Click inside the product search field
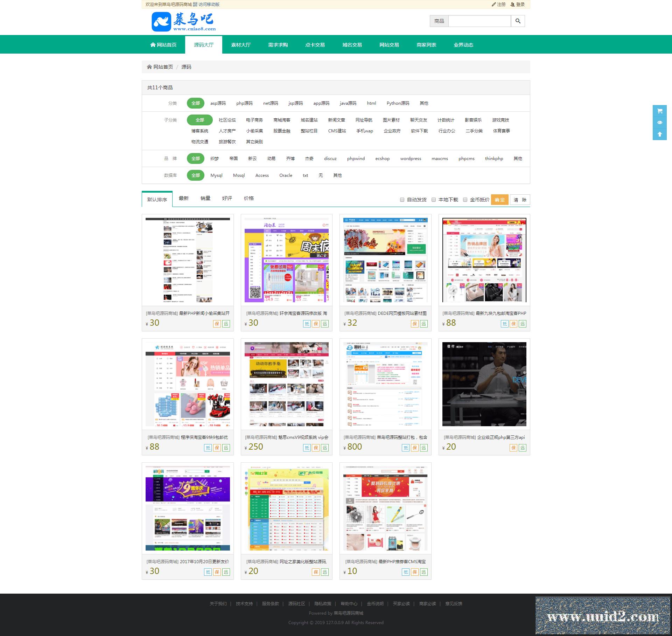The height and width of the screenshot is (636, 672). [479, 21]
